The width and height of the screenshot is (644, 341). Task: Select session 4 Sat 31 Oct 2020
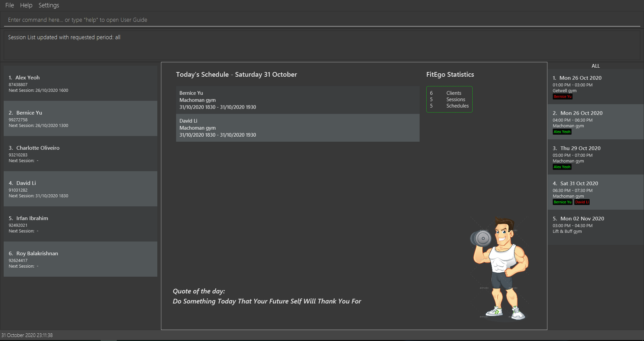[596, 192]
